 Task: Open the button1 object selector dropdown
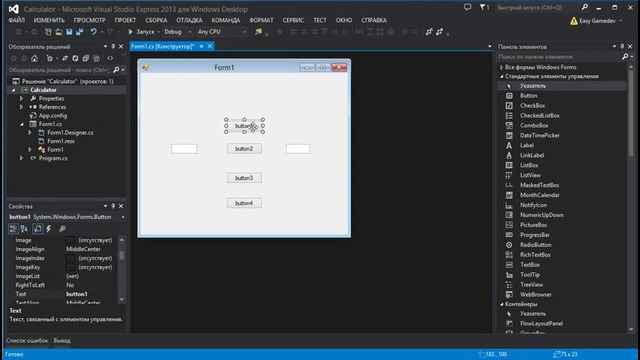[x=123, y=217]
